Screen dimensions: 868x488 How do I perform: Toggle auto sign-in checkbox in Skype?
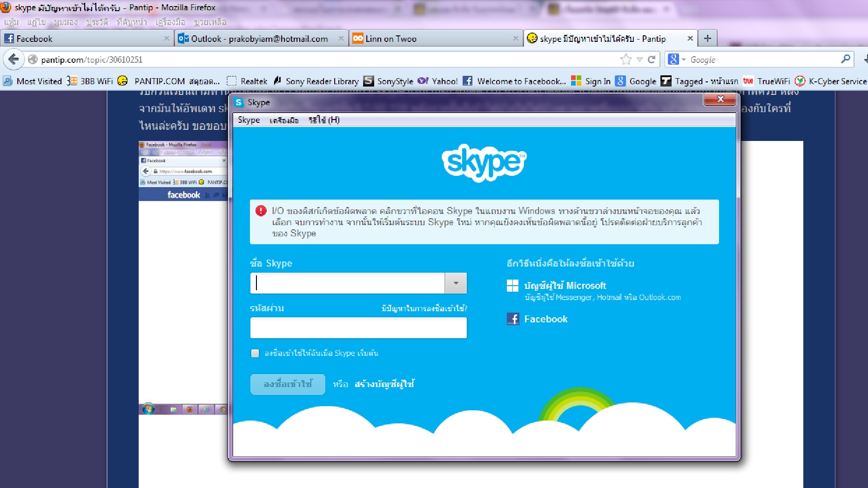point(255,353)
